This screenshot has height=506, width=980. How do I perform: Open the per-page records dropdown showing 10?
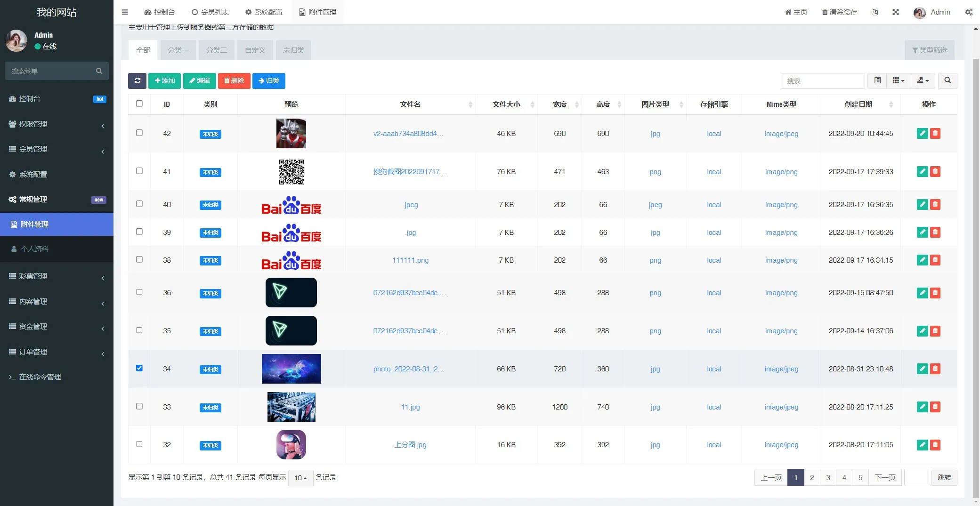pos(300,478)
